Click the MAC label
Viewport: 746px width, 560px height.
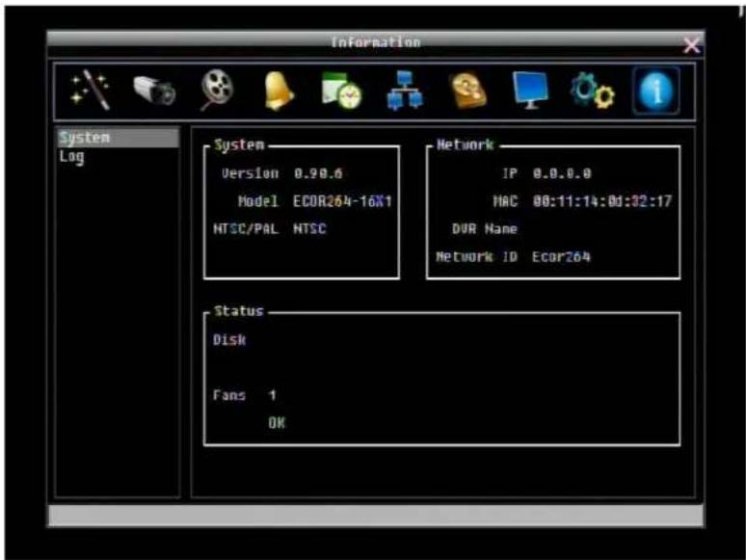click(x=505, y=201)
